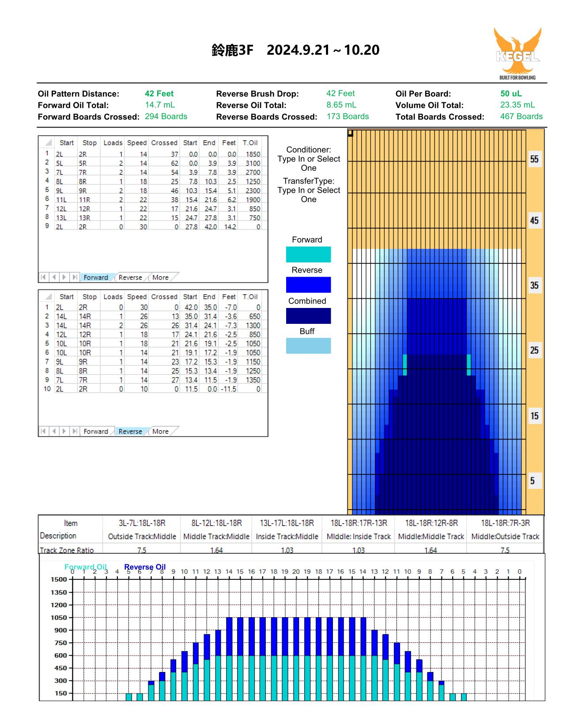Select Reverse tab in lower table
Screen dimensions: 563x728
(x=130, y=432)
